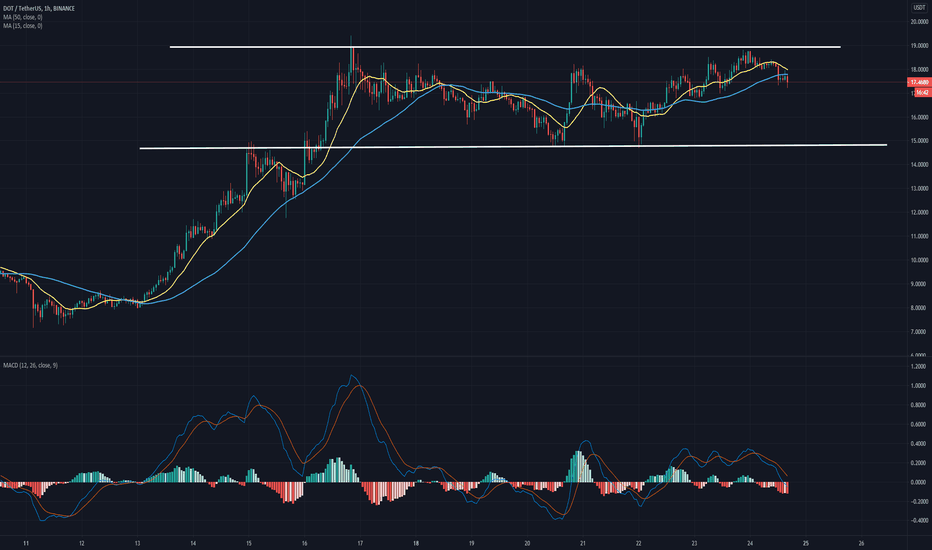Select the upper white resistance line
This screenshot has width=932, height=550.
pos(505,46)
